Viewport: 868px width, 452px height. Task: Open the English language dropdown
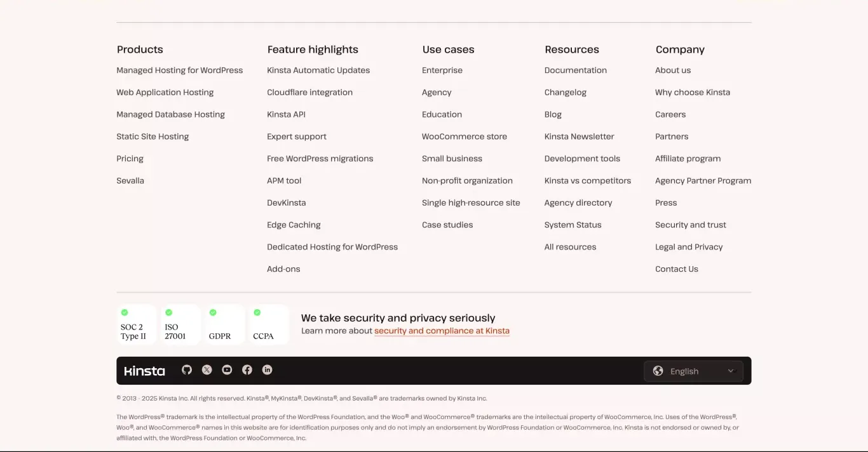click(x=693, y=371)
